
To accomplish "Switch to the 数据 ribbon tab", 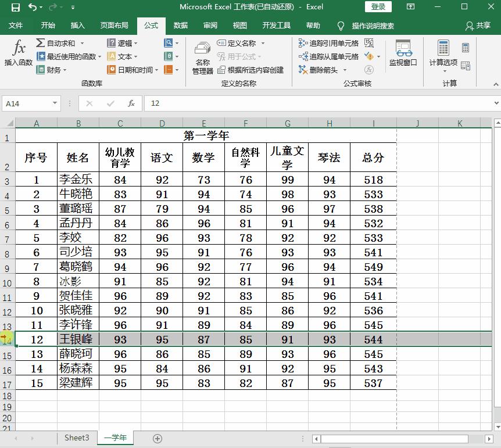I will pos(181,26).
